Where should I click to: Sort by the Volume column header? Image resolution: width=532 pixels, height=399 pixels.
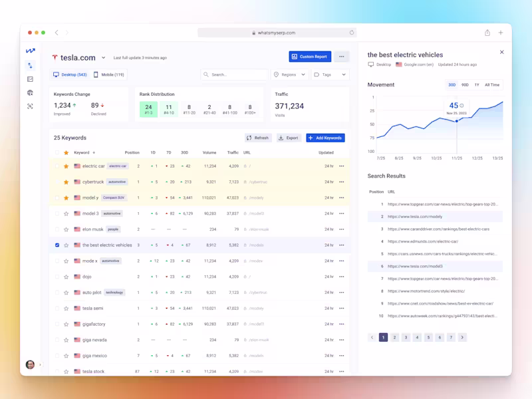209,153
